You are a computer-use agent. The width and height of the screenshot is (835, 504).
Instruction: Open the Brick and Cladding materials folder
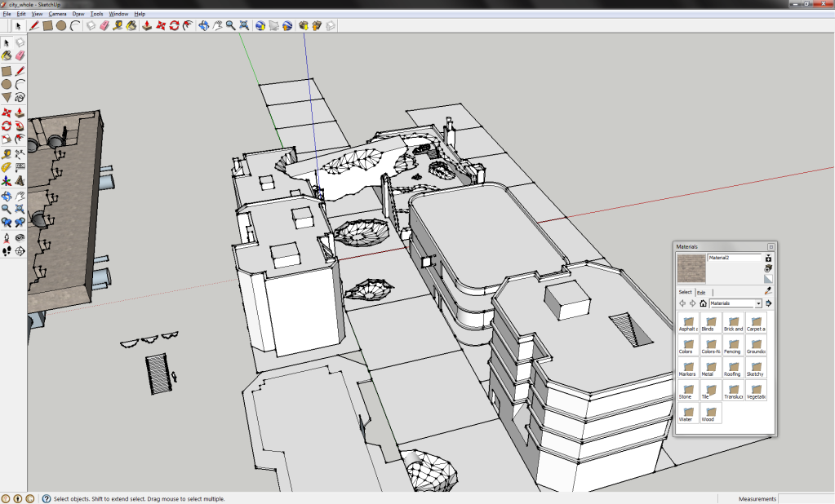pos(733,323)
